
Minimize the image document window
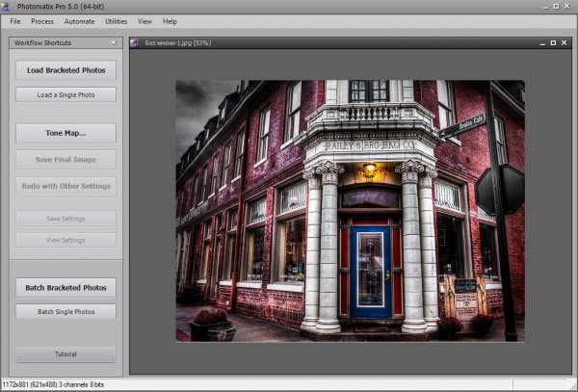tap(542, 43)
